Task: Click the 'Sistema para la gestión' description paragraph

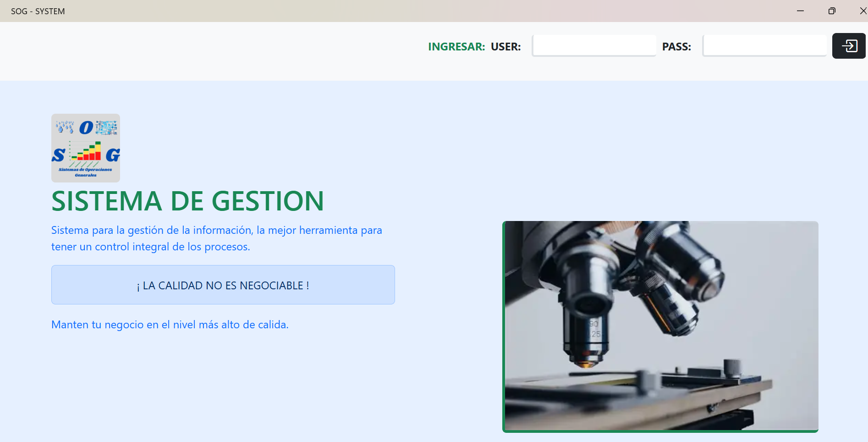Action: point(216,238)
